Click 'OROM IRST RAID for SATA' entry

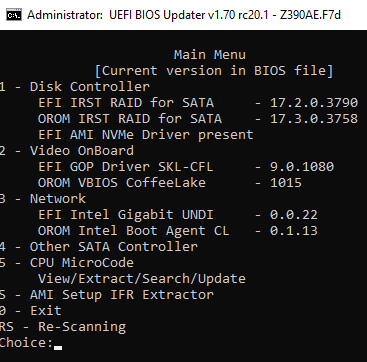pos(130,119)
